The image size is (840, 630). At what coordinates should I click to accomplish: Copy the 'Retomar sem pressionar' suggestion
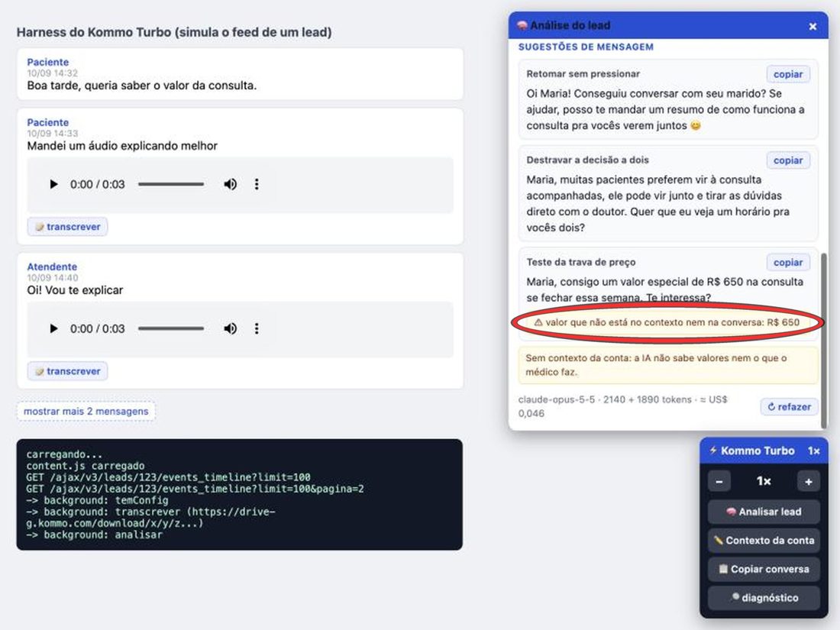pos(788,75)
